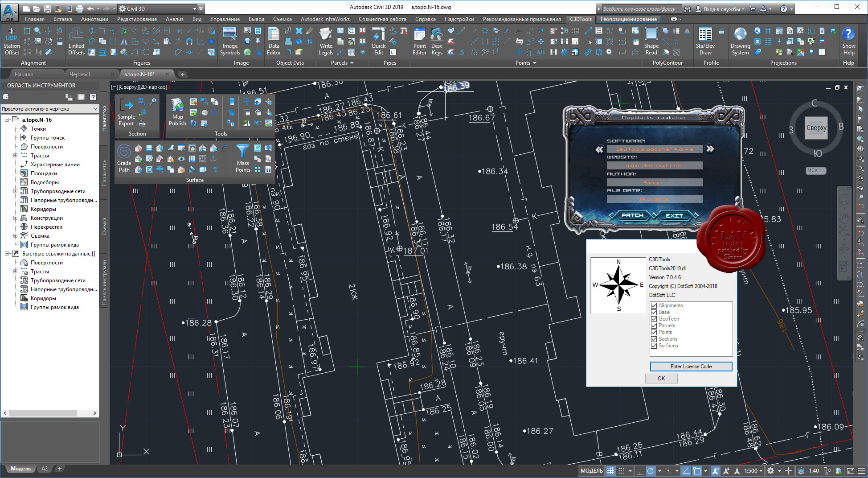Click the Print icon in quick access toolbar
The height and width of the screenshot is (478, 868).
79,8
